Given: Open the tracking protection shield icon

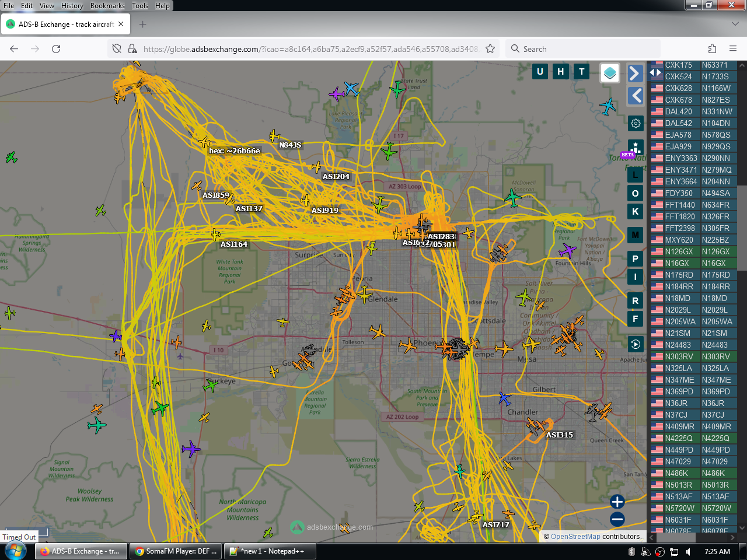Looking at the screenshot, I should tap(117, 49).
